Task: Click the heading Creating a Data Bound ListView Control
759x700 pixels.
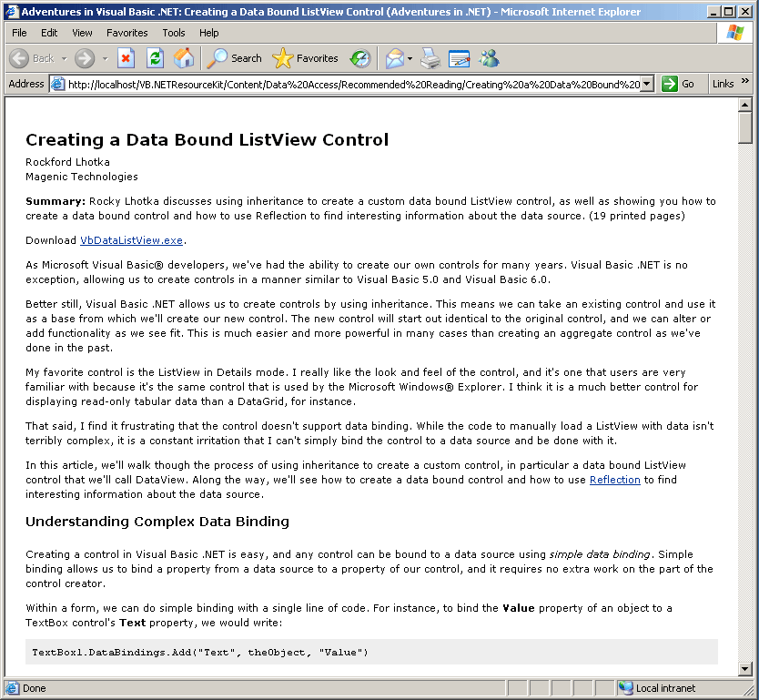Action: 207,139
